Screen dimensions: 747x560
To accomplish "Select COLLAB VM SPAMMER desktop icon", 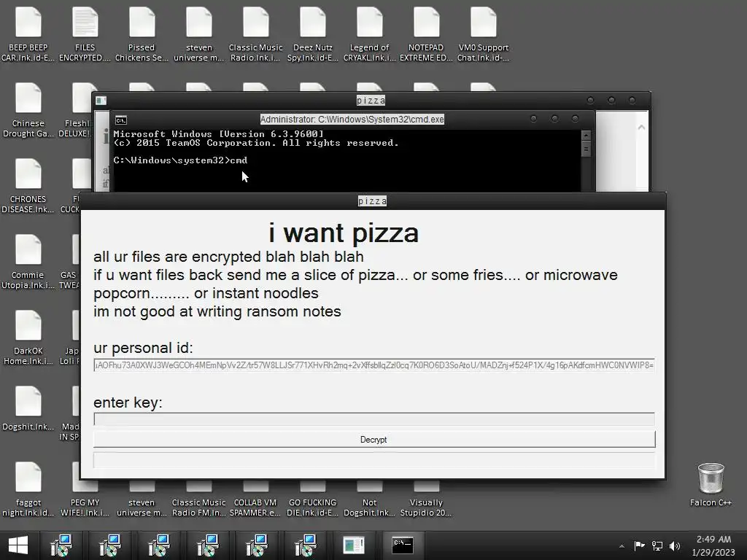I will coord(255,497).
